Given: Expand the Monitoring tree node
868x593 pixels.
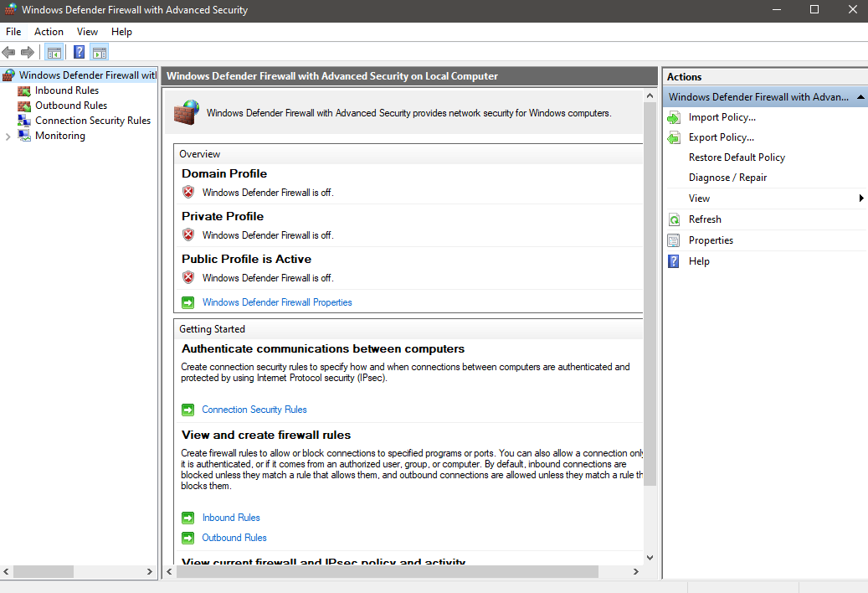Looking at the screenshot, I should [8, 137].
